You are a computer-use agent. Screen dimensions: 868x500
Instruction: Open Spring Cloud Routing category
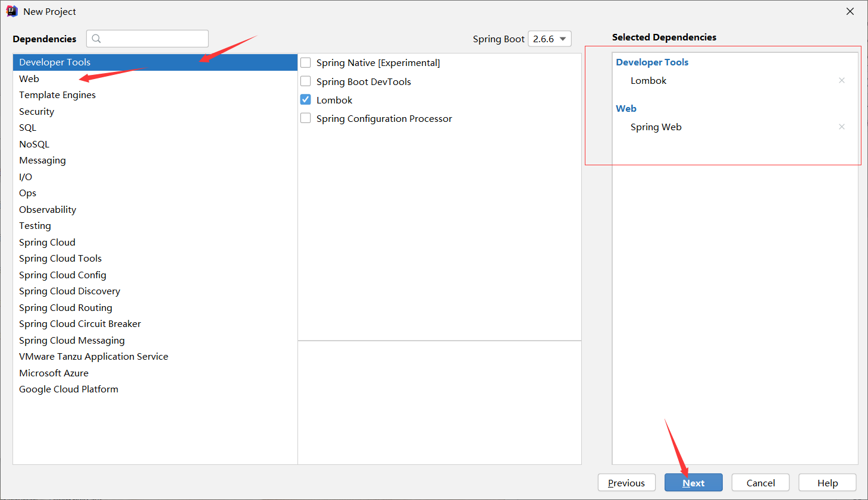(155, 307)
